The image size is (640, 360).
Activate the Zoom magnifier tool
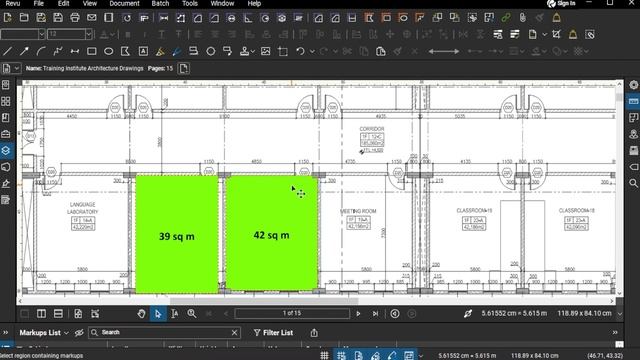pyautogui.click(x=191, y=313)
